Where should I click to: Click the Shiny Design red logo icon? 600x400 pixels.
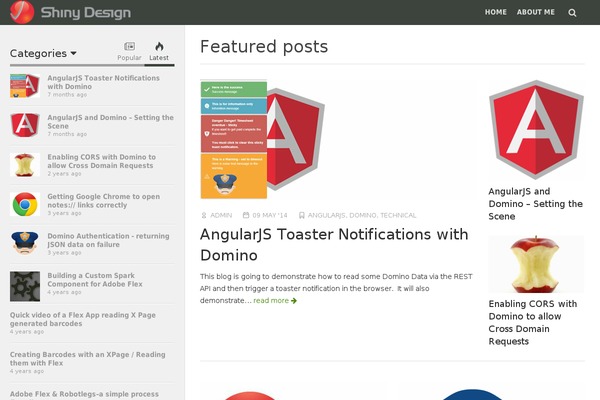pos(22,12)
